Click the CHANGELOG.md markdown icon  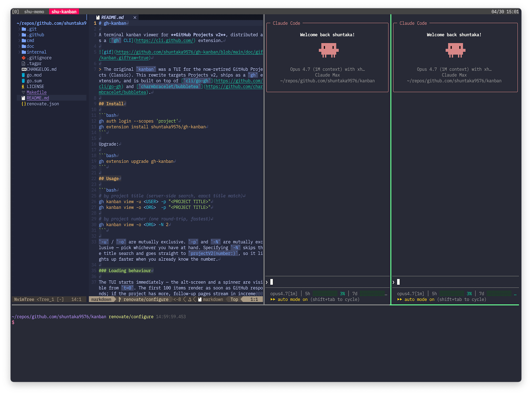(24, 69)
